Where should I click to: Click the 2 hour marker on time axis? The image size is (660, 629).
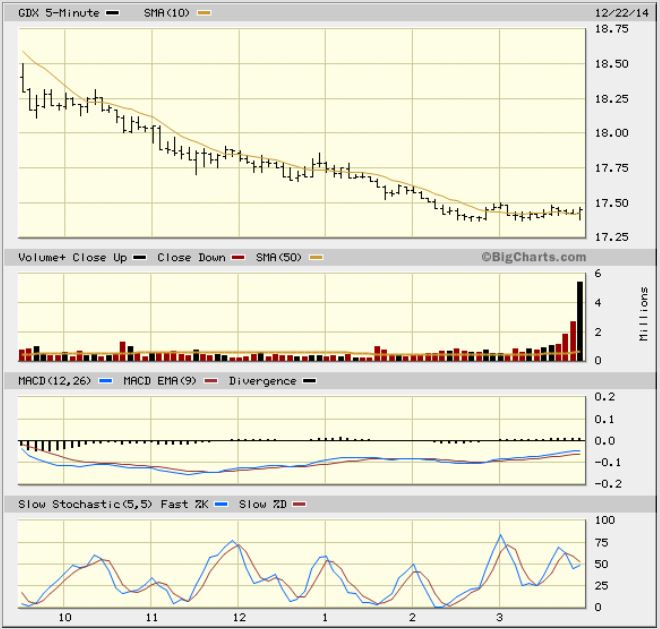point(412,618)
